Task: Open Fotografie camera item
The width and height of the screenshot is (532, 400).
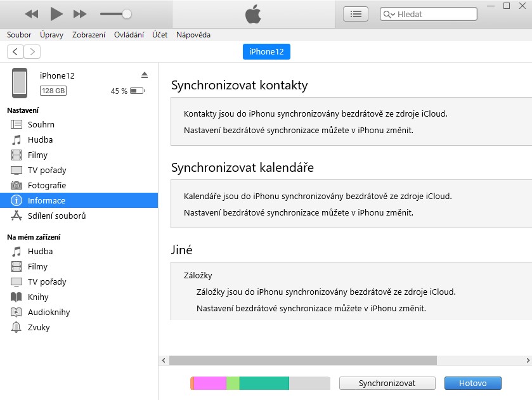Action: (79, 185)
